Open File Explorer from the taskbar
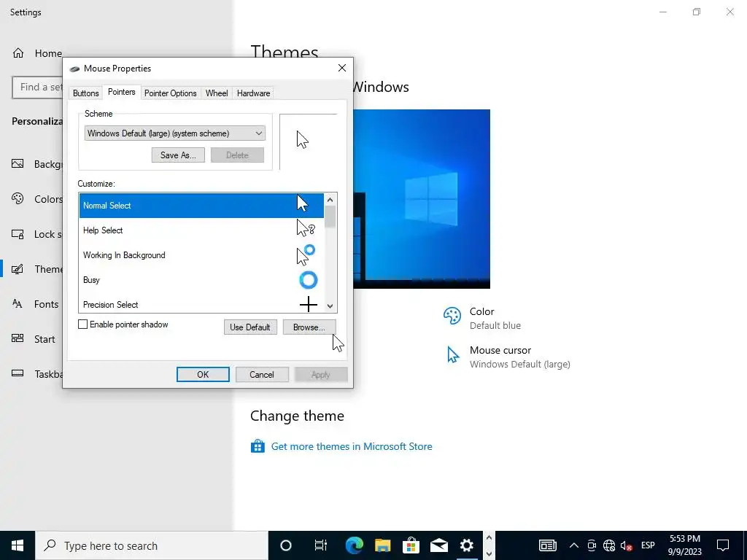The width and height of the screenshot is (747, 560). [382, 545]
